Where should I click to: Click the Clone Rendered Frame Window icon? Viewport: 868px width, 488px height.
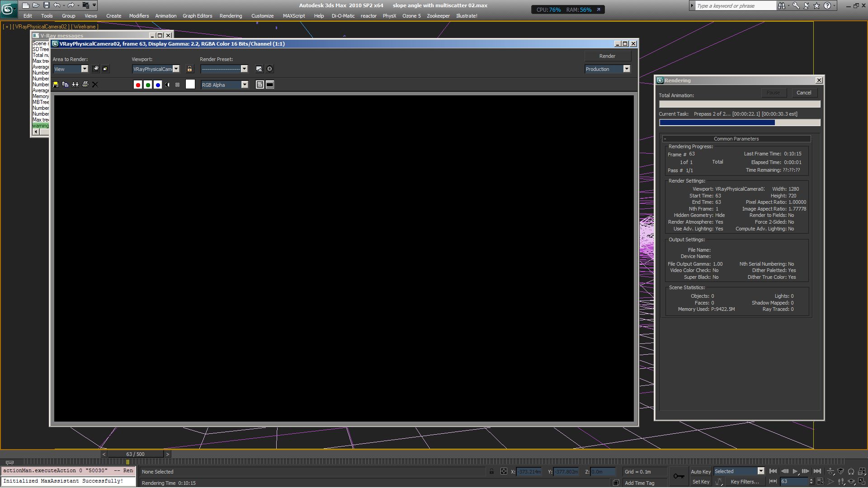tap(75, 84)
